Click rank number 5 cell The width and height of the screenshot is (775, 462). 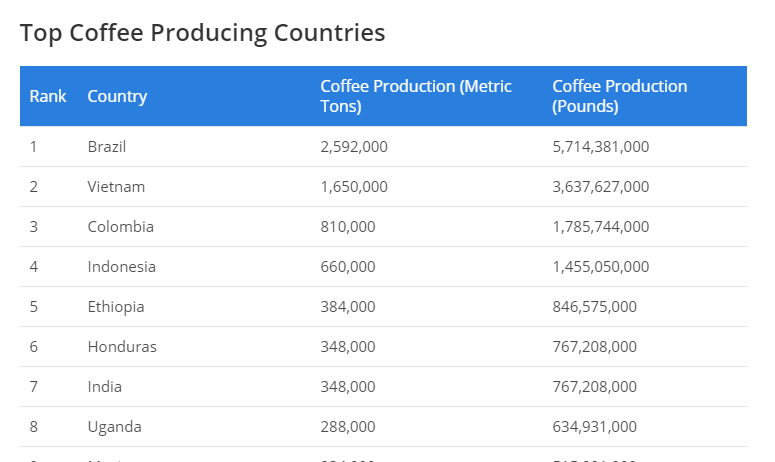[x=34, y=307]
